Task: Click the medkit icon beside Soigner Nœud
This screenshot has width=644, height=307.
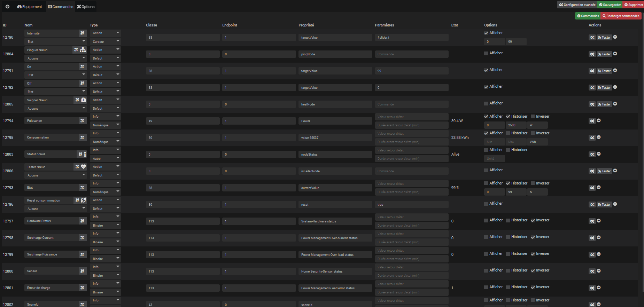Action: click(83, 100)
